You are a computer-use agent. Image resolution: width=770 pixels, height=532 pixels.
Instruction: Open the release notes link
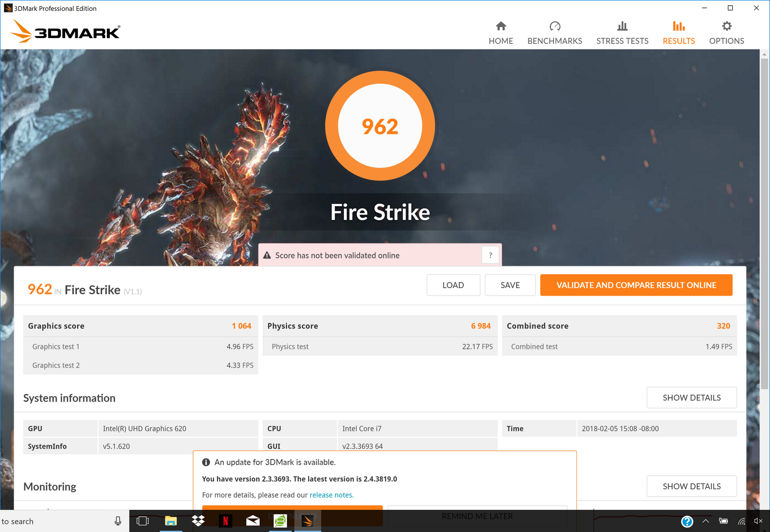pos(332,495)
